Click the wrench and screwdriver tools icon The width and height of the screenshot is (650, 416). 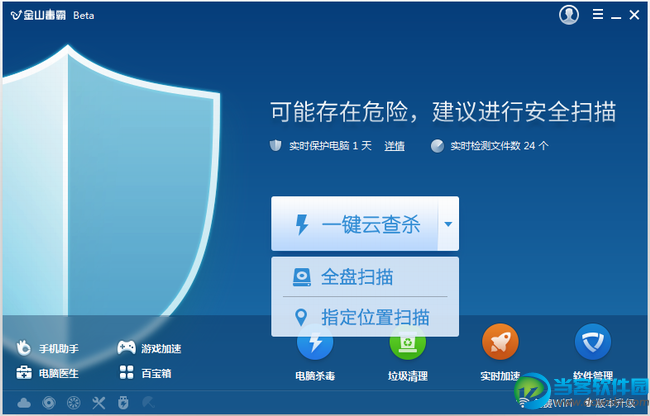pos(99,402)
